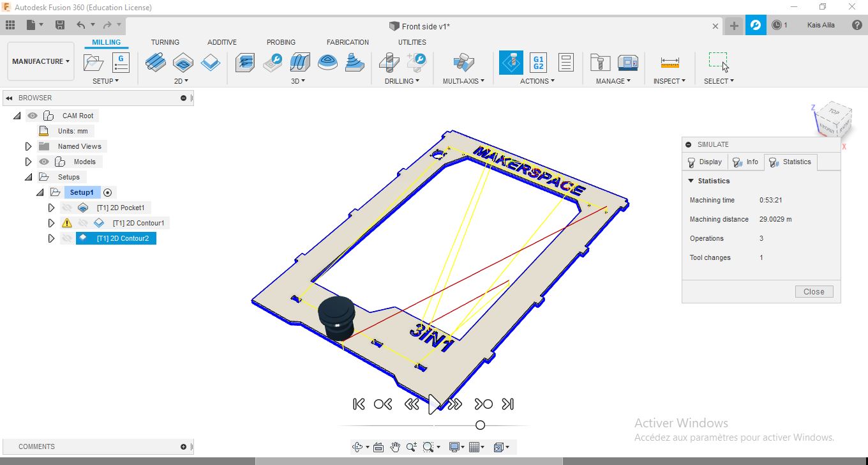
Task: Switch to the TURNING tab
Action: coord(165,42)
